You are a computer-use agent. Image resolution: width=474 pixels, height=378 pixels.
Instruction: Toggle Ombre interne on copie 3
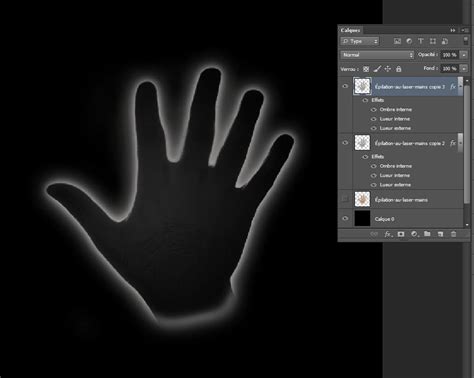[374, 110]
